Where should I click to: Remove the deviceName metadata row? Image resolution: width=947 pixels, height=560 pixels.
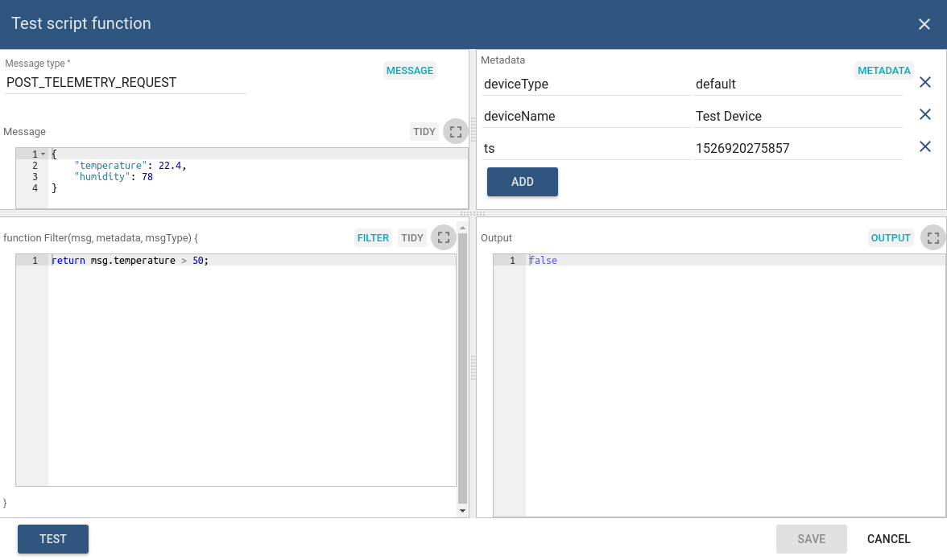[x=925, y=115]
